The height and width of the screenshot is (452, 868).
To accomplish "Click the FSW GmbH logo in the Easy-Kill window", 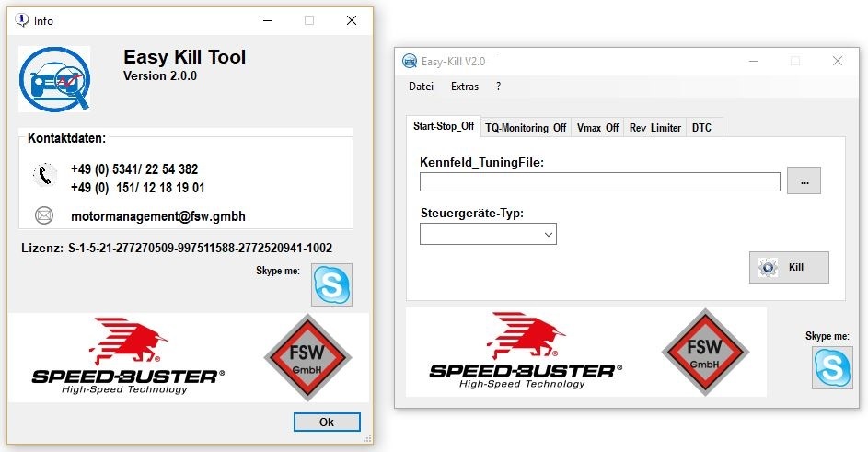I will pyautogui.click(x=705, y=353).
